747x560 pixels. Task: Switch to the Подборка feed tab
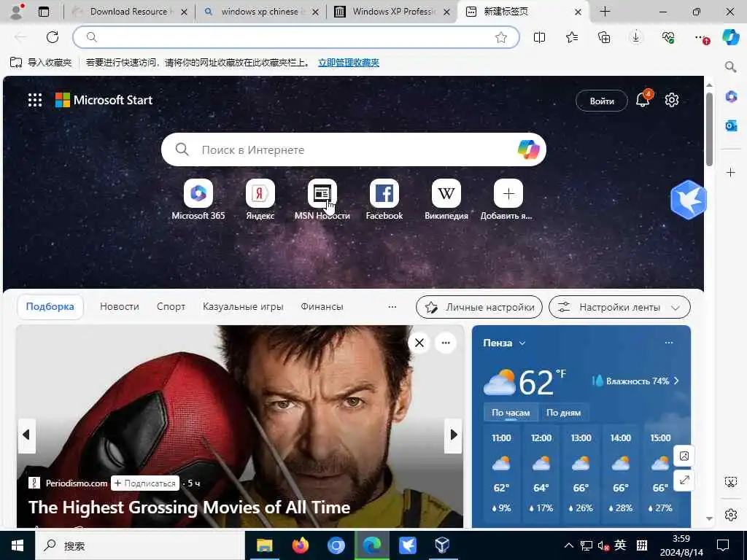50,307
